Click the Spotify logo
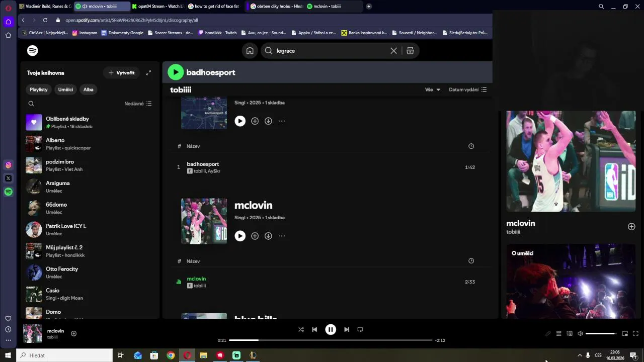Screen dimensions: 644x362 coord(33,51)
